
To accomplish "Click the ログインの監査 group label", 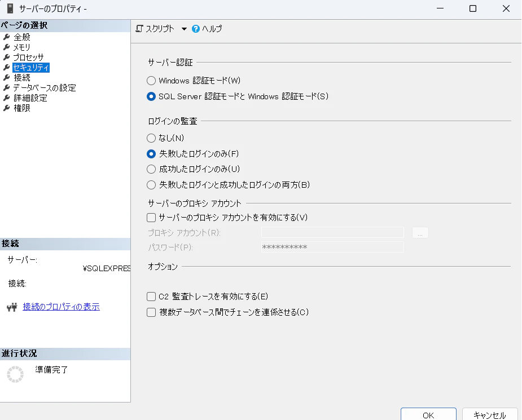I will [x=173, y=121].
